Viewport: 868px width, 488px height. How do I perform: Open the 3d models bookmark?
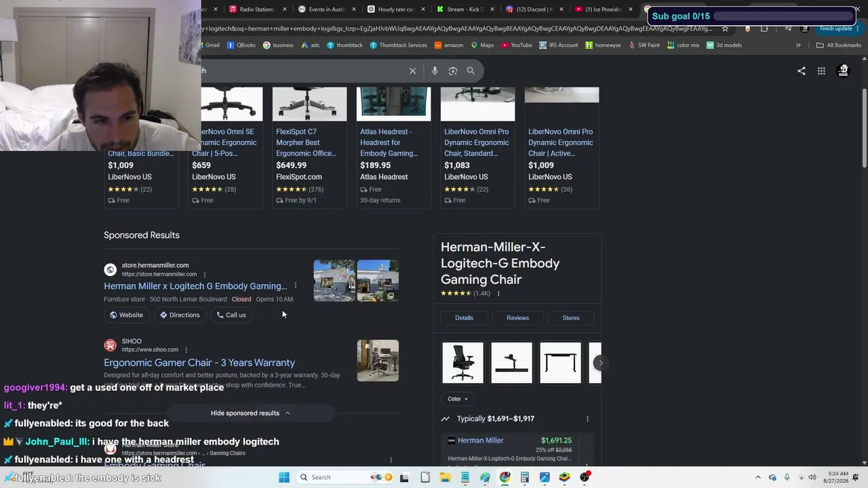click(724, 45)
